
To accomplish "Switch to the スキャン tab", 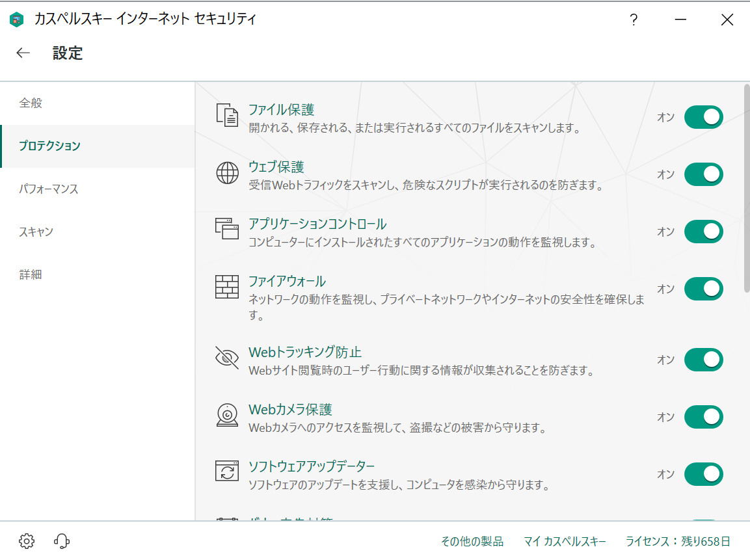I will coord(98,232).
